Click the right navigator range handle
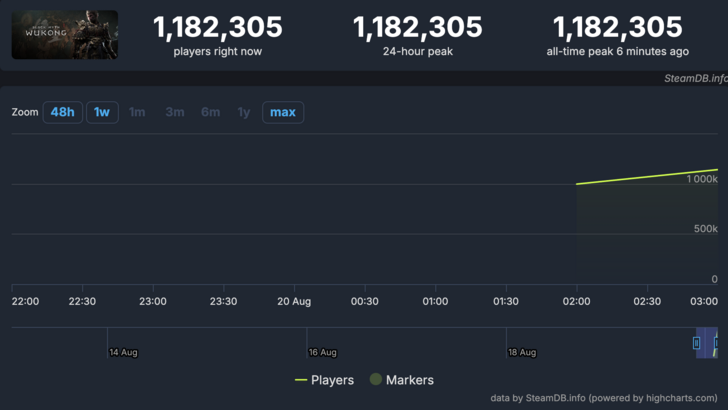 [x=716, y=343]
